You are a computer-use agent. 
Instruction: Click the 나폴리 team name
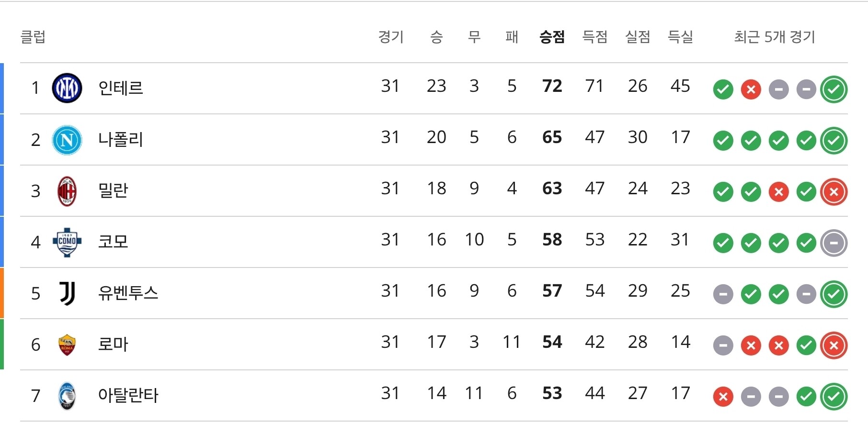coord(121,139)
